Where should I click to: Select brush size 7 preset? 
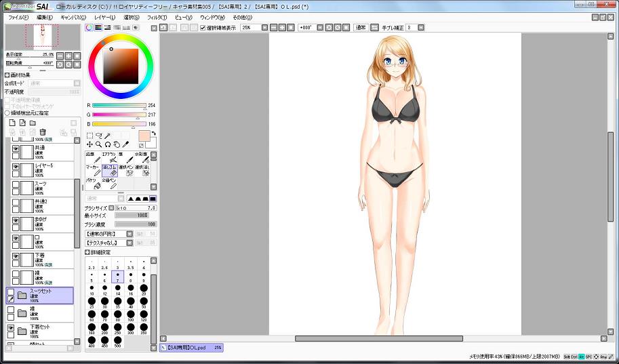(117, 277)
